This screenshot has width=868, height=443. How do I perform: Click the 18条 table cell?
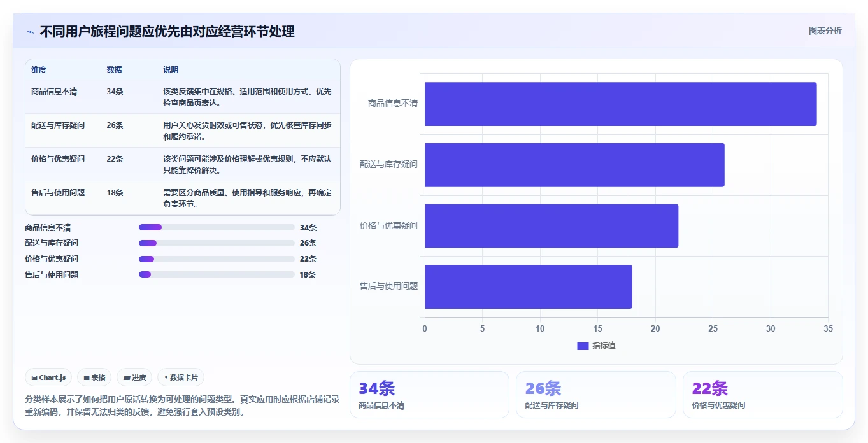[115, 193]
